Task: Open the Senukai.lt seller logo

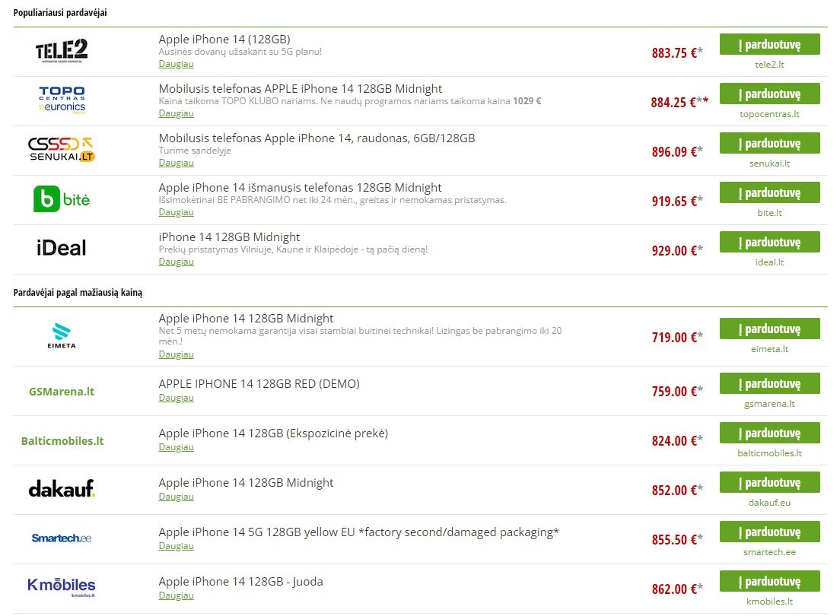Action: click(x=61, y=150)
